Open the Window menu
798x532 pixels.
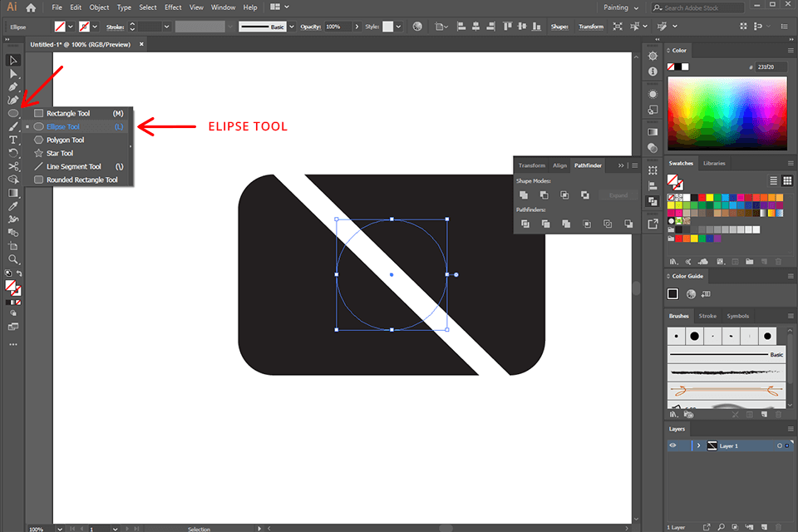[223, 7]
